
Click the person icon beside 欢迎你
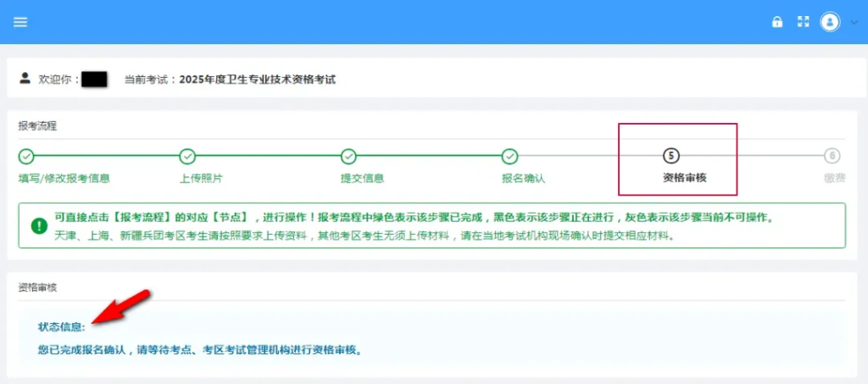(25, 79)
